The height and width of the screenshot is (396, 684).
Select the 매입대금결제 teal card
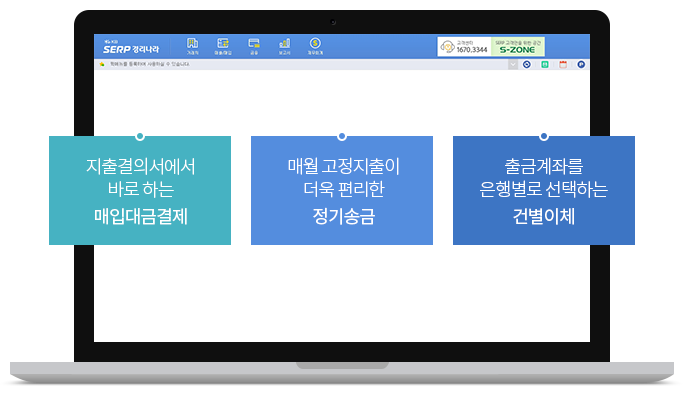[140, 190]
